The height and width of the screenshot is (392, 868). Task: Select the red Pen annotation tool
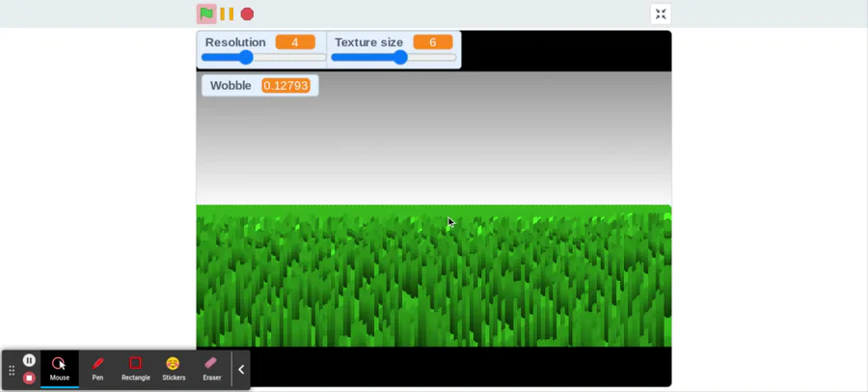pyautogui.click(x=97, y=369)
